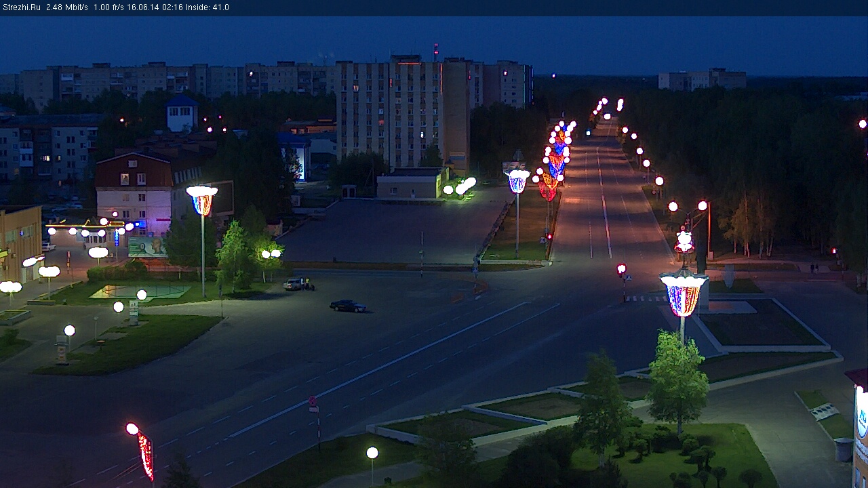868x488 pixels.
Task: Select the Inside: 41.0 temperature reading
Action: pos(206,7)
